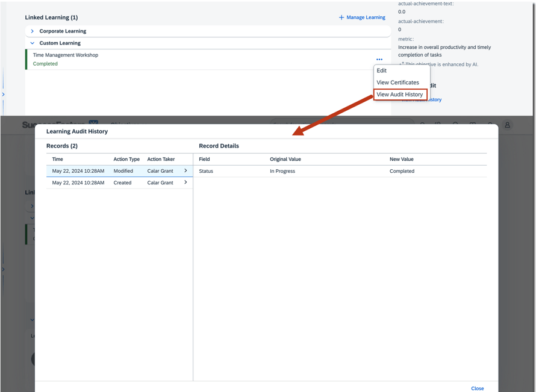Expand the Corporate Learning section
536x392 pixels.
(x=33, y=31)
